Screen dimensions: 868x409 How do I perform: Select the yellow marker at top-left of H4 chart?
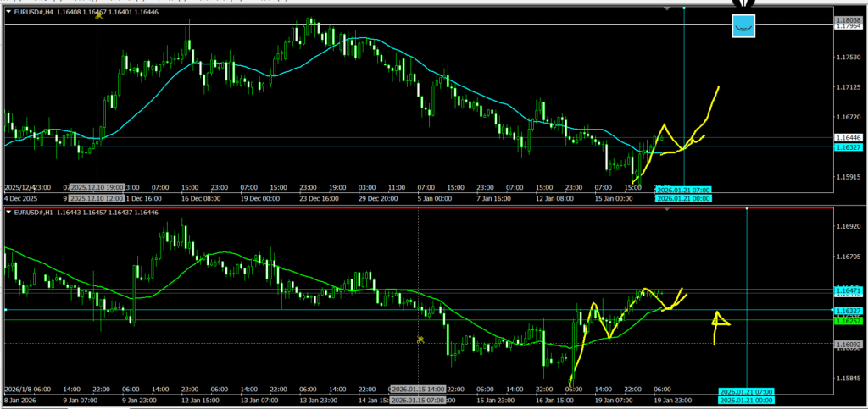pos(98,16)
